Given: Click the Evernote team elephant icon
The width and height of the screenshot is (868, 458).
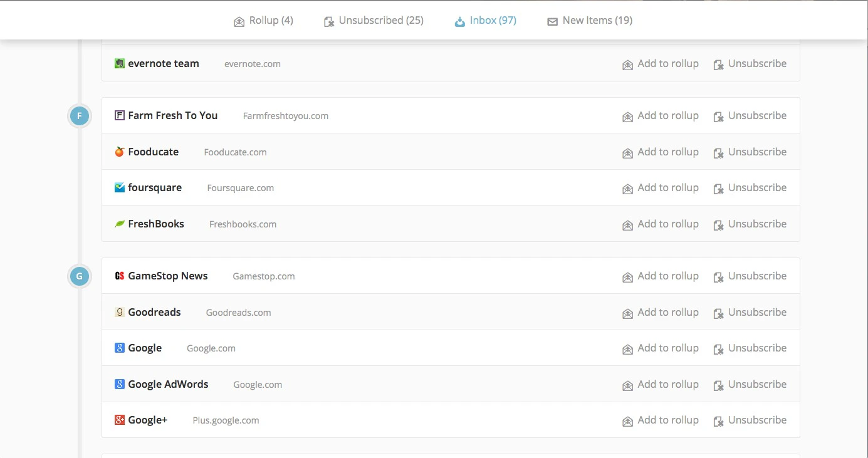Looking at the screenshot, I should pos(119,63).
